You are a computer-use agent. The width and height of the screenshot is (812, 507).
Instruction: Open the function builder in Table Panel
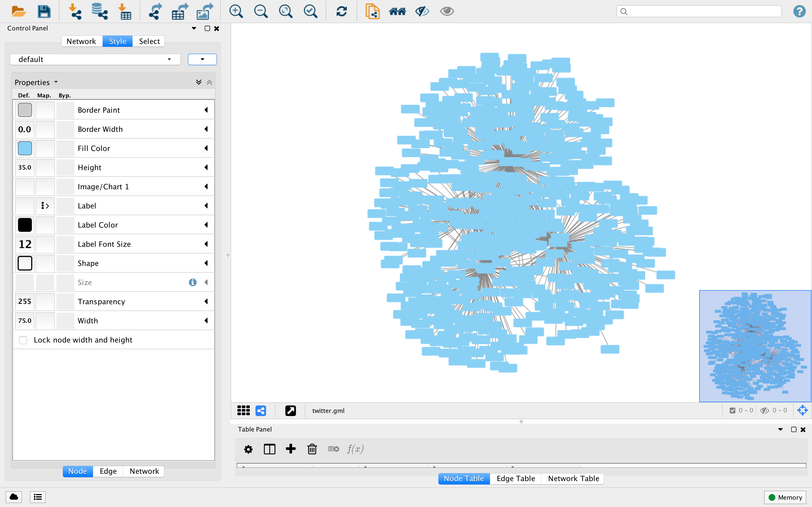tap(355, 449)
